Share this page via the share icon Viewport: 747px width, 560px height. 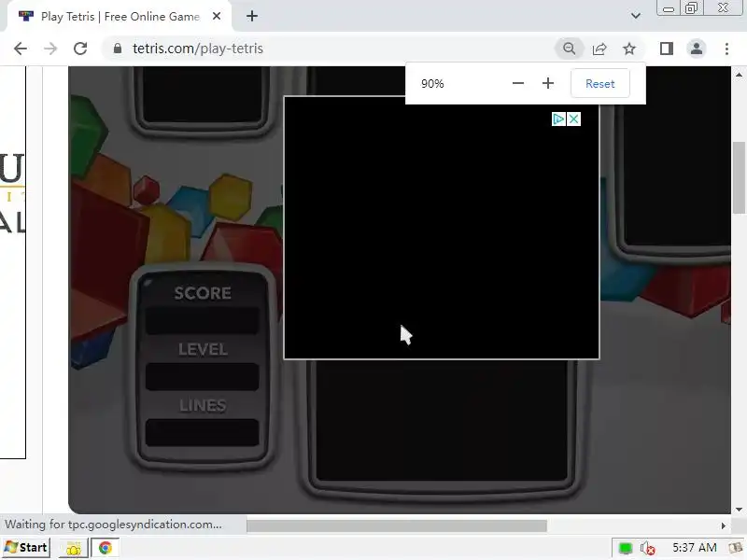599,49
